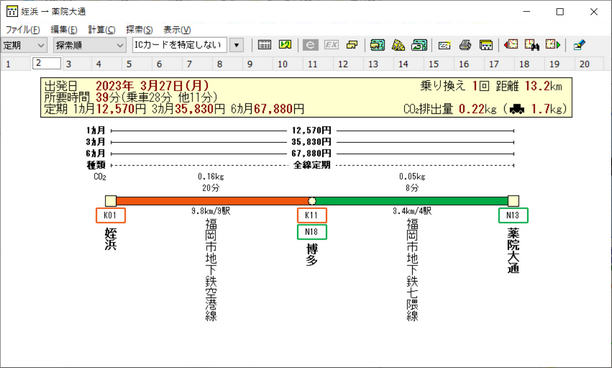Click the 福岡市地下鉄七隈線 line label
Image resolution: width=612 pixels, height=368 pixels.
(413, 270)
